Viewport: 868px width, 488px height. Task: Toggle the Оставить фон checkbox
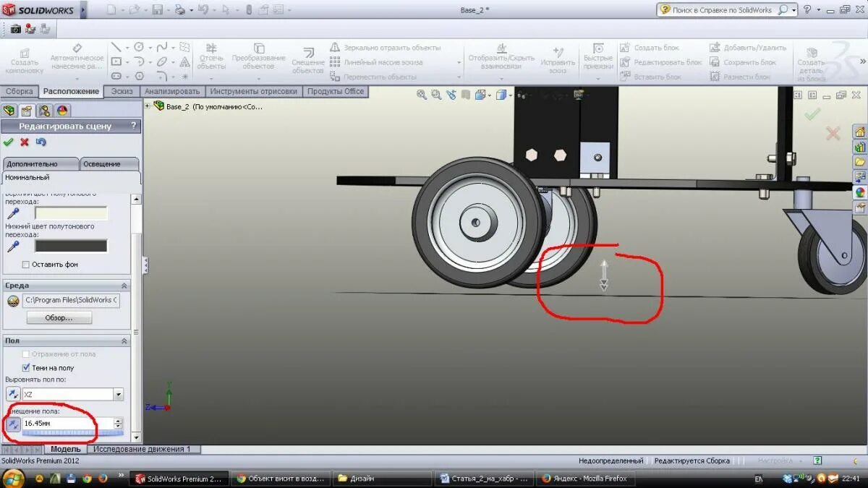click(26, 265)
